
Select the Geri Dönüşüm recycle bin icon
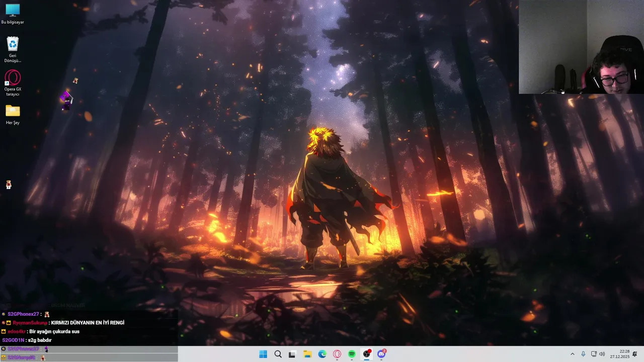[13, 49]
